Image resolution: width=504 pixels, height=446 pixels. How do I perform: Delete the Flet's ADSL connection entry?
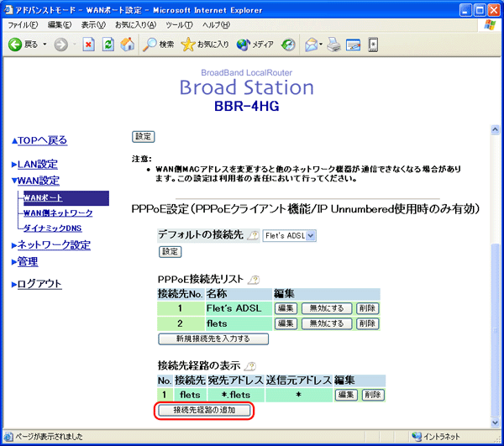367,308
